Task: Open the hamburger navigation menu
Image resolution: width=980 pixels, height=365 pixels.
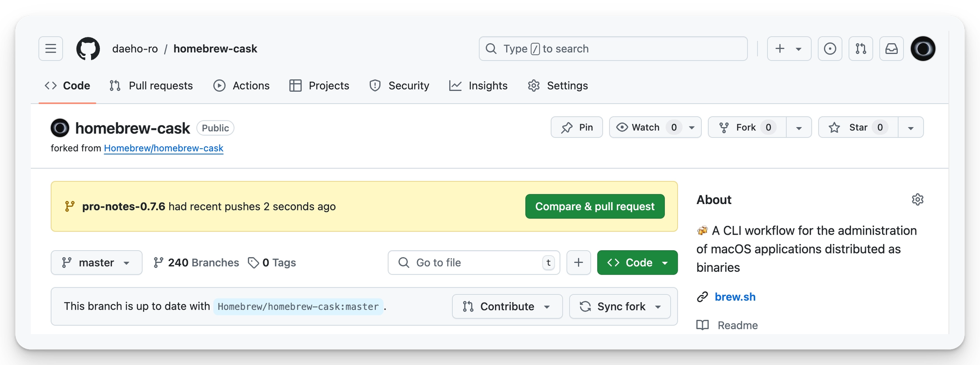Action: coord(50,49)
